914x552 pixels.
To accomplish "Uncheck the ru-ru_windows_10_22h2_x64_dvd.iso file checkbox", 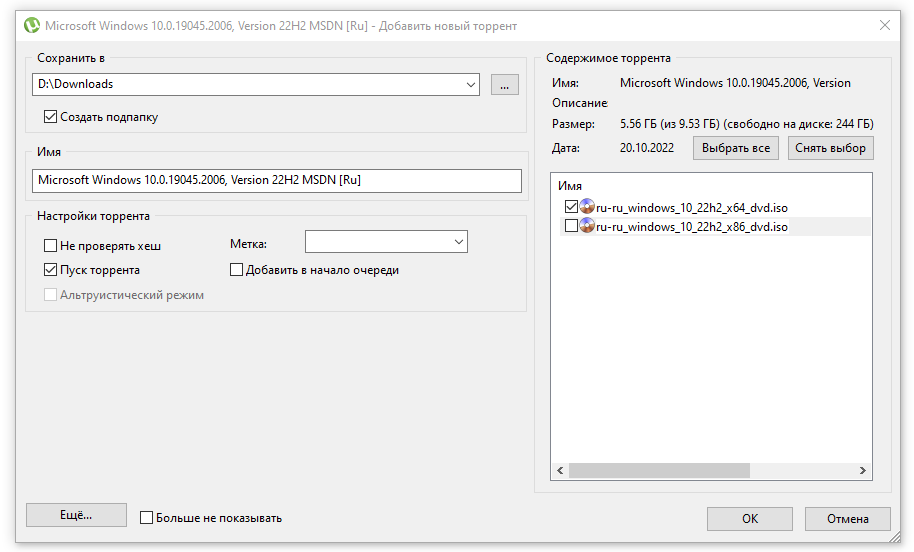I will point(571,208).
